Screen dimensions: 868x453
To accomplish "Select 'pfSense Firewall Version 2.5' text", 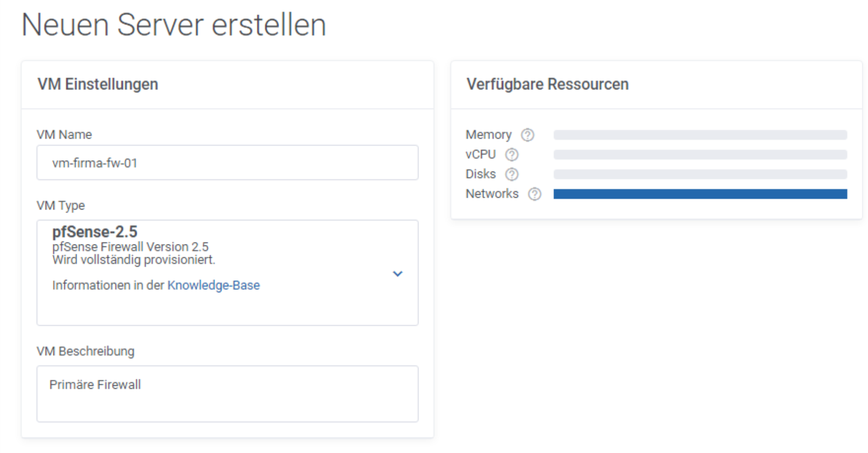I will point(130,247).
